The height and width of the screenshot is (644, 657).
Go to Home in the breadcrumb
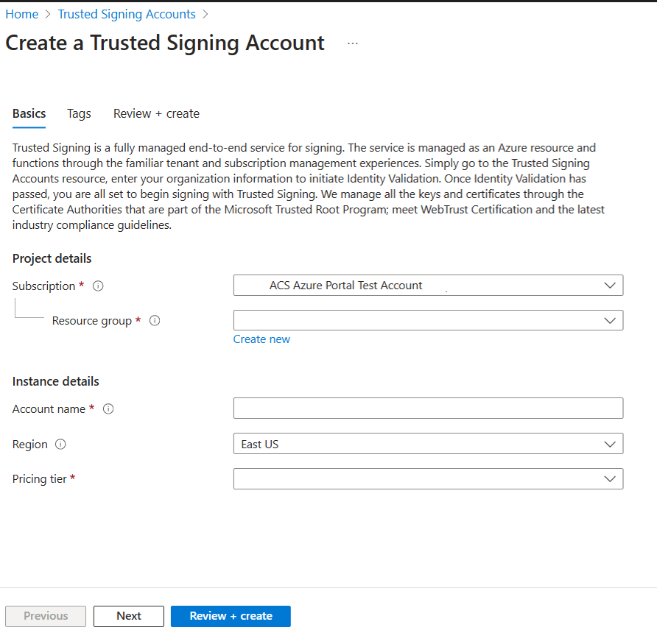(22, 14)
